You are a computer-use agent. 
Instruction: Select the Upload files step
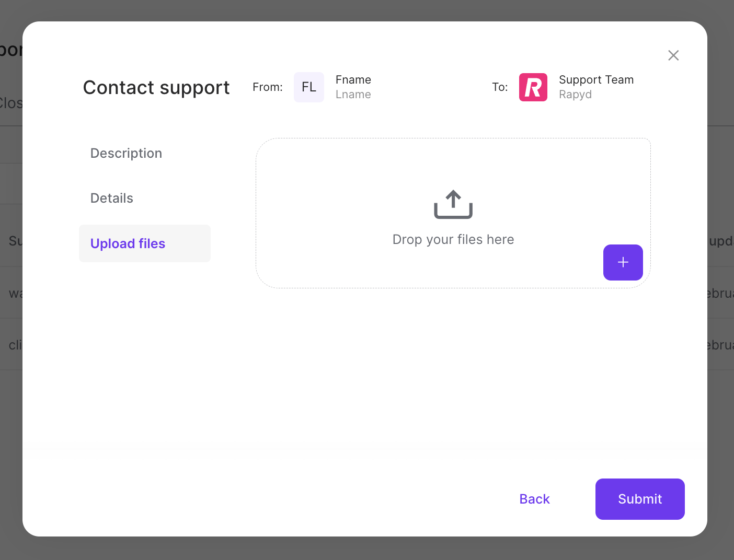[x=128, y=243]
